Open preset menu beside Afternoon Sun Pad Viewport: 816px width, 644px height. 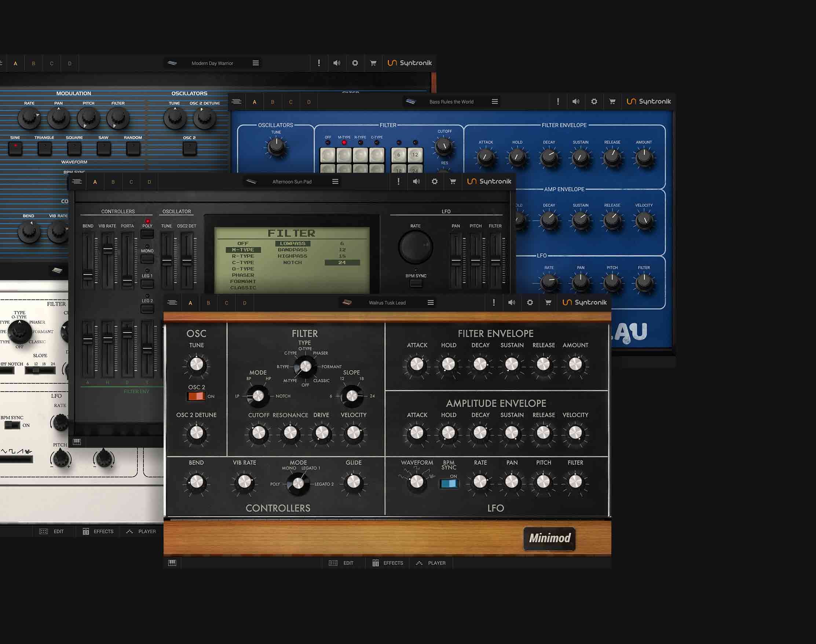tap(335, 182)
